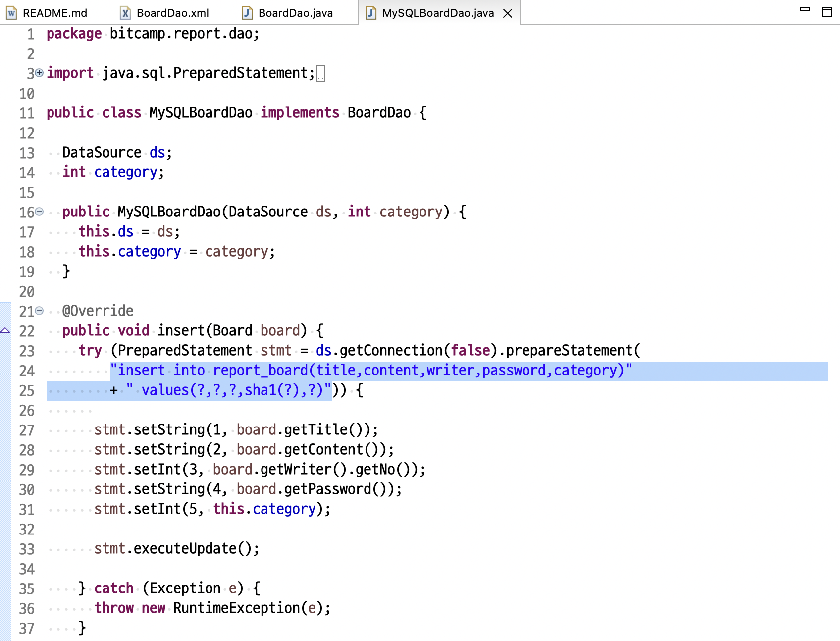Click the 'DataSource' type on line 13
The height and width of the screenshot is (641, 840).
(102, 153)
